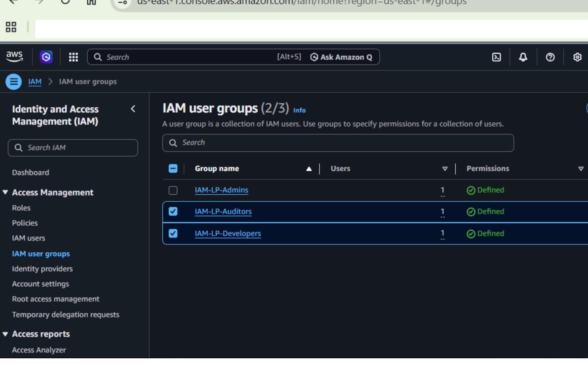The image size is (588, 365).
Task: Sort the Permissions column
Action: pos(581,169)
